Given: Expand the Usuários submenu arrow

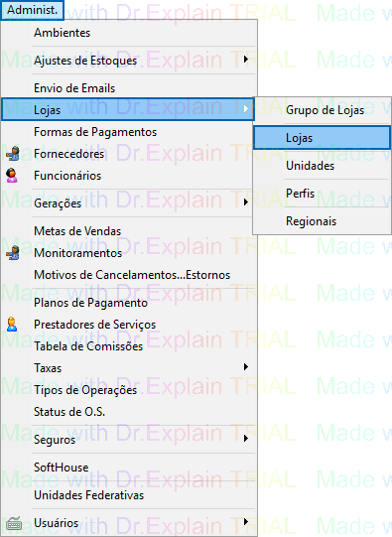Looking at the screenshot, I should [245, 521].
